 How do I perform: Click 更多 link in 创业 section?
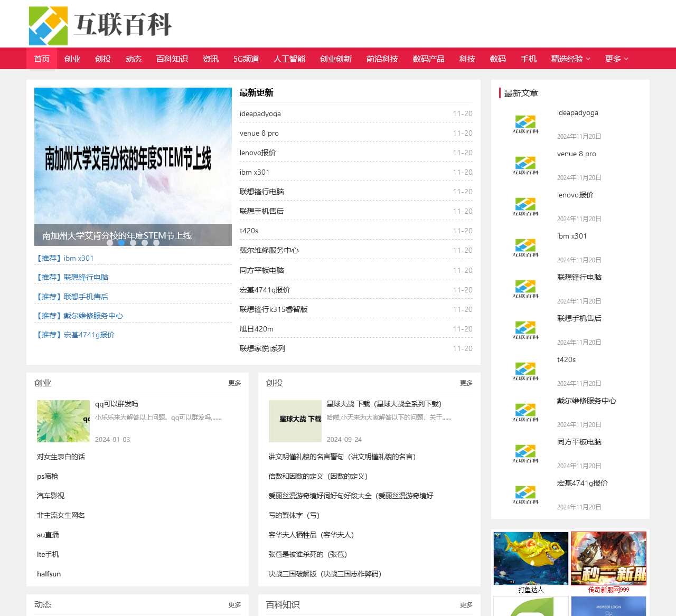234,383
